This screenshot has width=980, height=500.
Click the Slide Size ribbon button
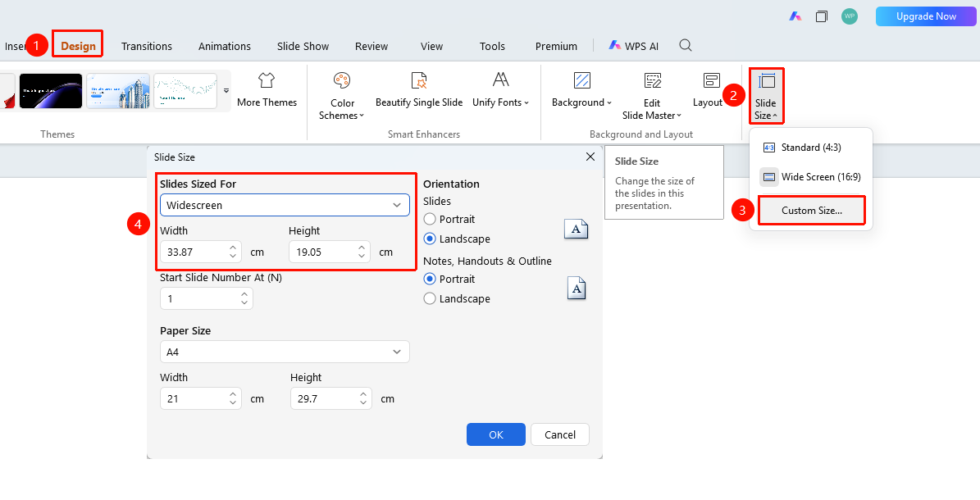click(x=766, y=96)
